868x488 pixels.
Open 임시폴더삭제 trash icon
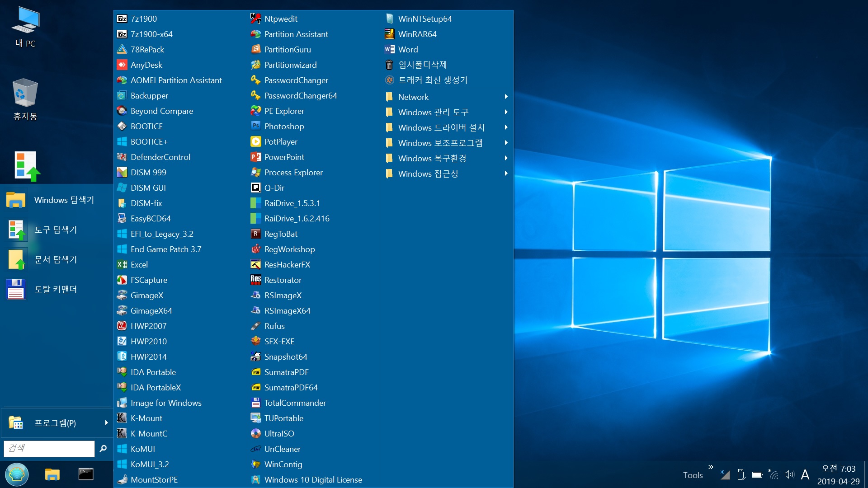click(390, 65)
